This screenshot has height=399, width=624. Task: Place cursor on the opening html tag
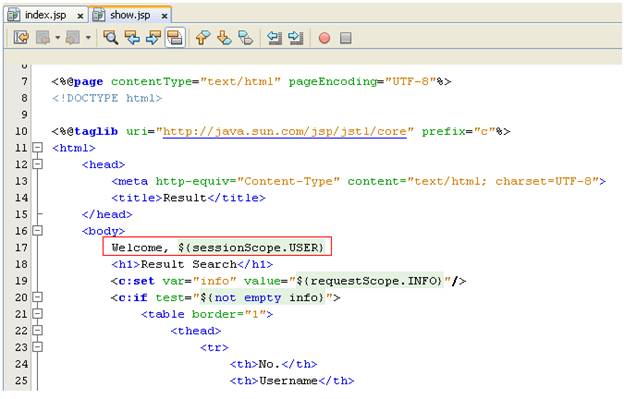[74, 148]
